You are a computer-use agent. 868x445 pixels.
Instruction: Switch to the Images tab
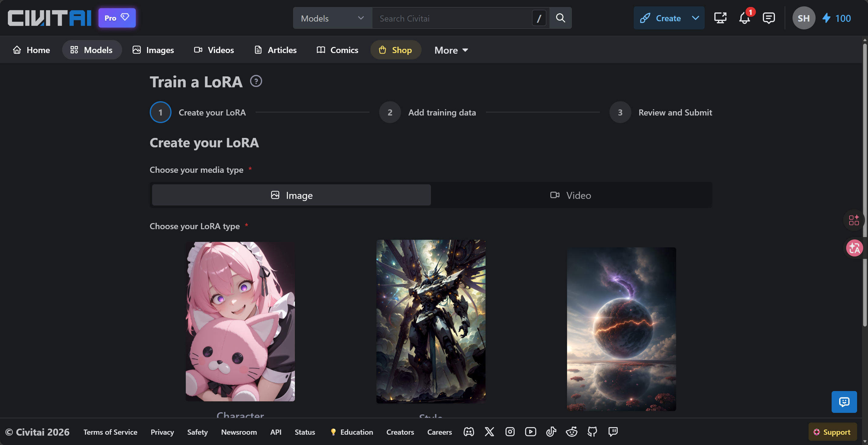[x=153, y=50]
